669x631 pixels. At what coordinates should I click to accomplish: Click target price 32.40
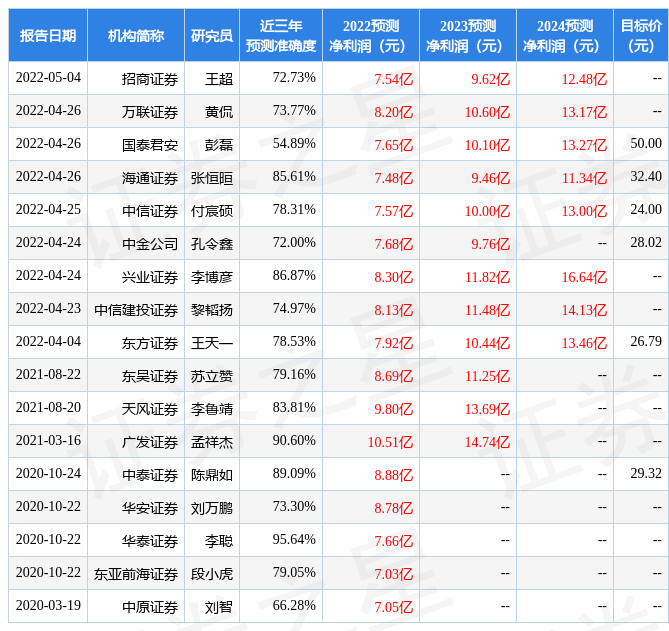pos(646,176)
